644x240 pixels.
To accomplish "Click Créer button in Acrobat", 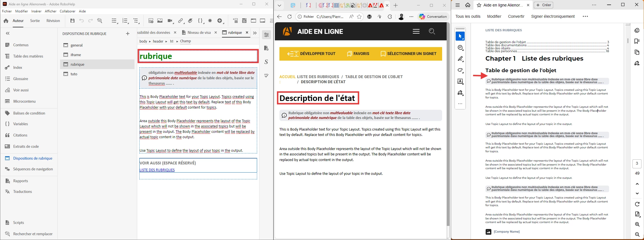I will click(x=544, y=5).
